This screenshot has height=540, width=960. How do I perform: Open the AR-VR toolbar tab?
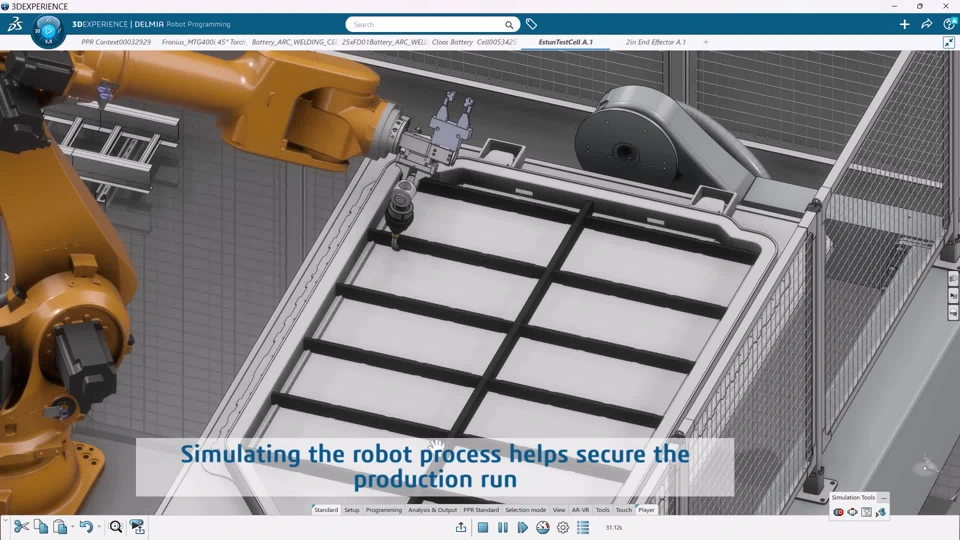tap(580, 510)
